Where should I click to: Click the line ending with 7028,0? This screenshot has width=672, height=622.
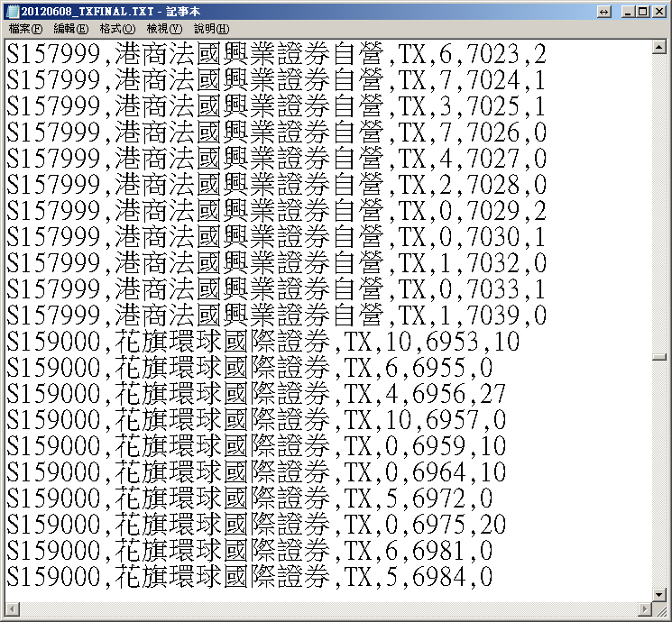pyautogui.click(x=276, y=185)
